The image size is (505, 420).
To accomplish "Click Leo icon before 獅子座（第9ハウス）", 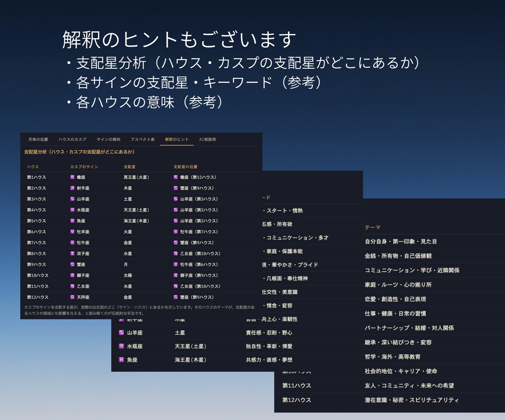I will pyautogui.click(x=176, y=275).
